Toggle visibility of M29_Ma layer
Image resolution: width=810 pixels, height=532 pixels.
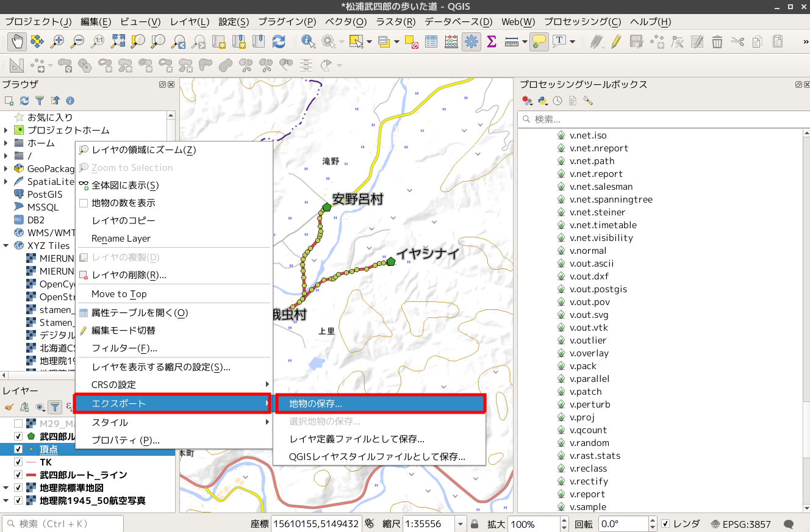[18, 423]
